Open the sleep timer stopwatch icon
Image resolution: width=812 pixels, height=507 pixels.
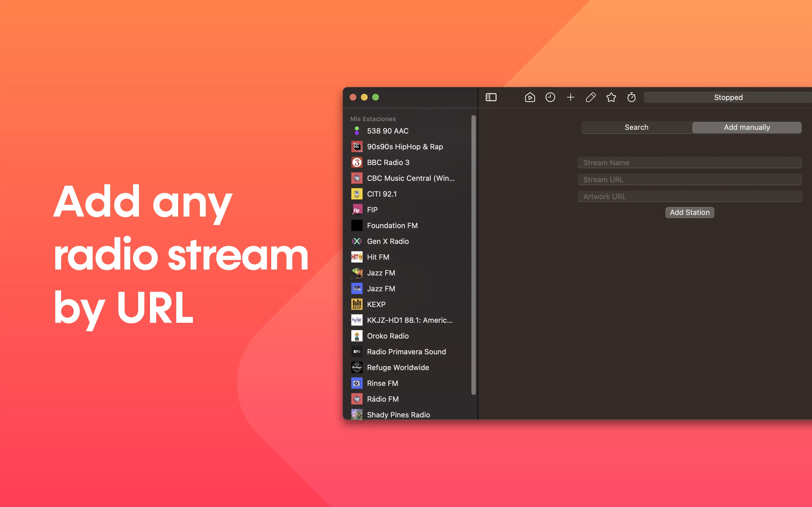632,97
